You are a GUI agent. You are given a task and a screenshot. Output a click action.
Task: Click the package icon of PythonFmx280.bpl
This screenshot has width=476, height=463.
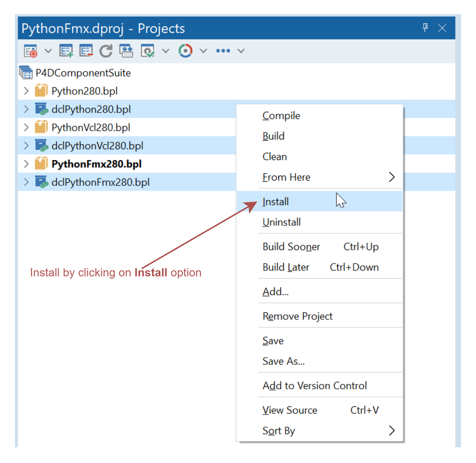click(x=41, y=163)
